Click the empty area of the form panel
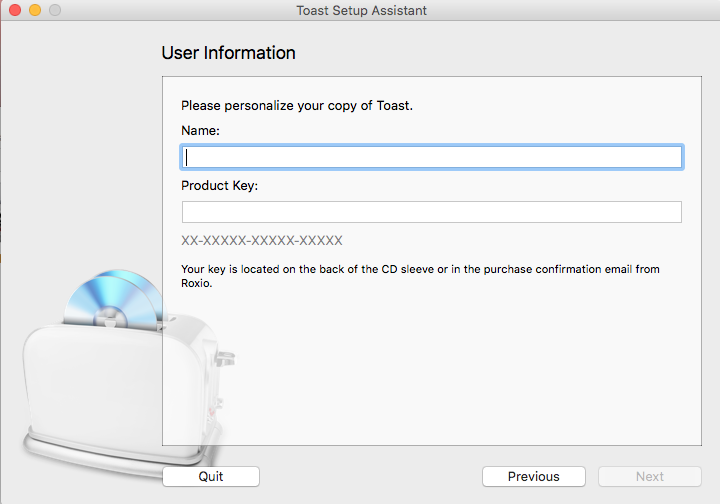Viewport: 720px width, 504px height. tap(450, 370)
